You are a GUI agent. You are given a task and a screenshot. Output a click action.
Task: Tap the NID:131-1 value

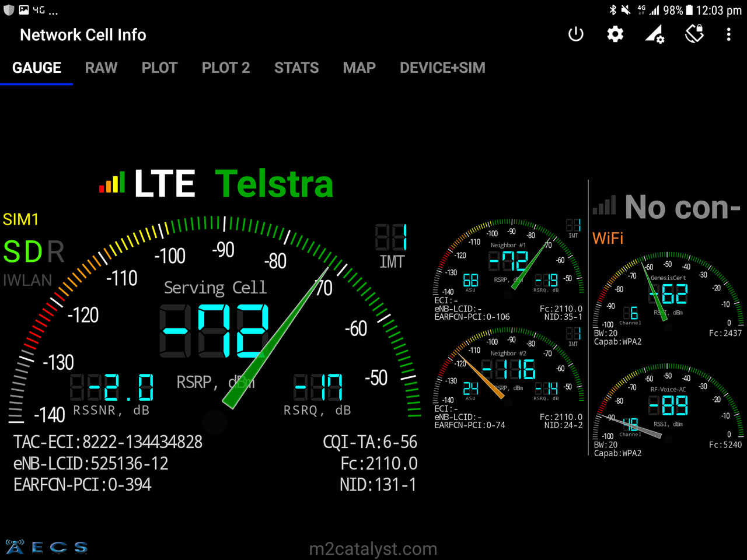(378, 485)
